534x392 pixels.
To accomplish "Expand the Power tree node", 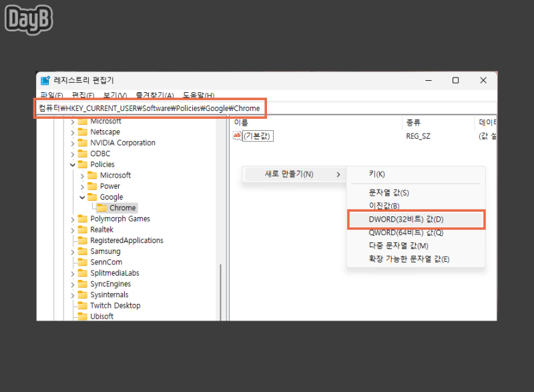I will pyautogui.click(x=82, y=187).
